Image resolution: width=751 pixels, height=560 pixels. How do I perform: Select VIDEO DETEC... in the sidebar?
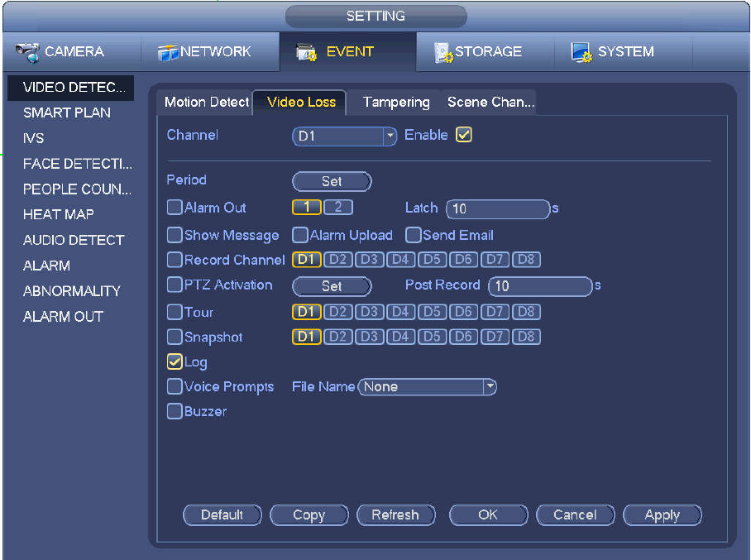point(71,88)
